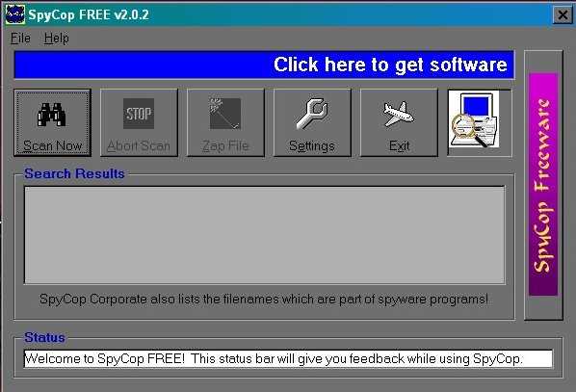The height and width of the screenshot is (392, 576).
Task: Click the "Zap File" text label
Action: pos(225,145)
